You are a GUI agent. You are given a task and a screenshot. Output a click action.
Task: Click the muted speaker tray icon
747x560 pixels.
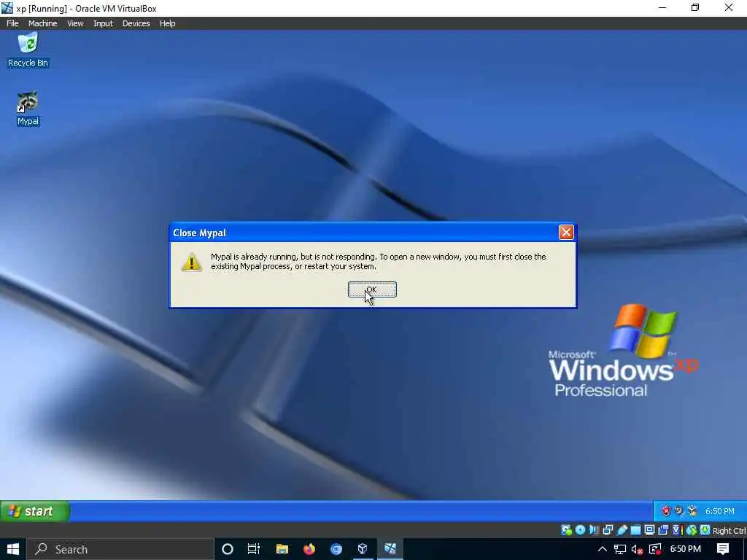click(638, 550)
